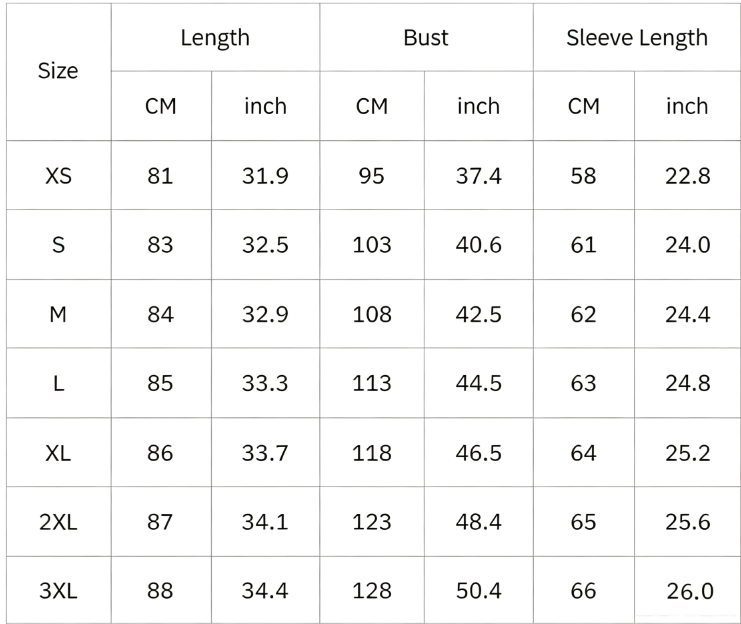Screen dimensions: 741x624
Task: Click the Sleeve Length header
Action: pos(637,37)
